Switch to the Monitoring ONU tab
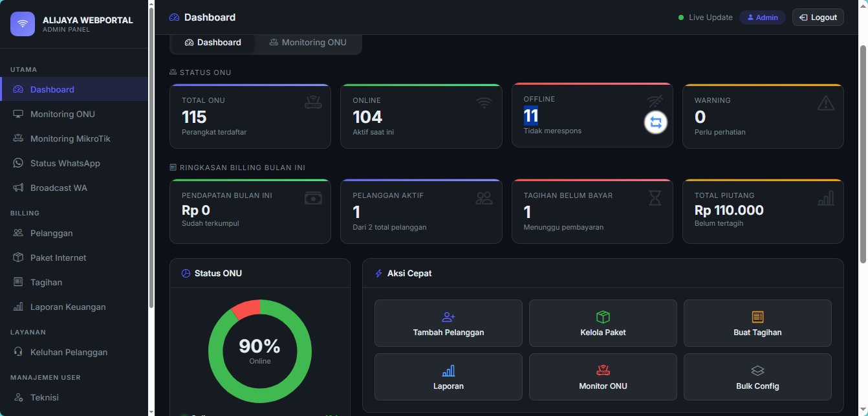 [x=308, y=43]
